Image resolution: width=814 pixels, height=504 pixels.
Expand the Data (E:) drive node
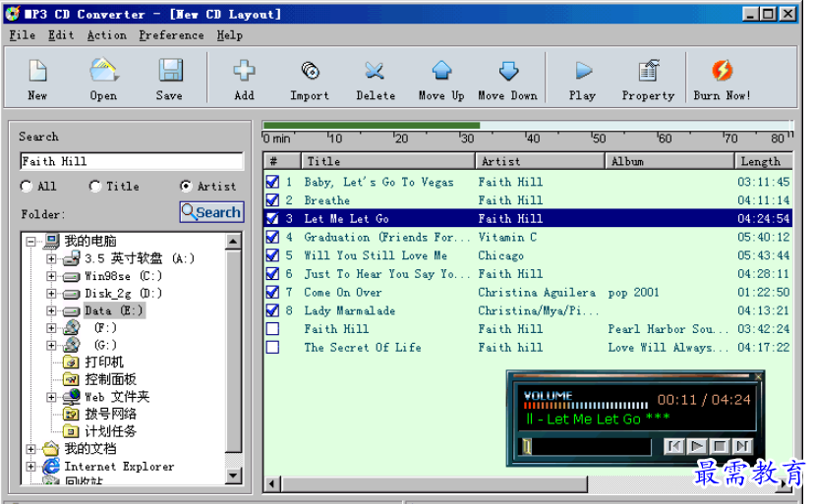pos(51,310)
